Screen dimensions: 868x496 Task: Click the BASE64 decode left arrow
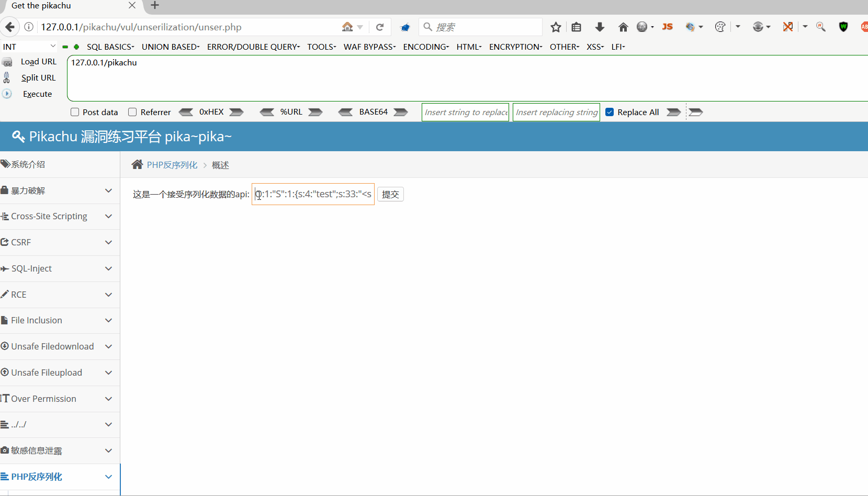click(345, 112)
